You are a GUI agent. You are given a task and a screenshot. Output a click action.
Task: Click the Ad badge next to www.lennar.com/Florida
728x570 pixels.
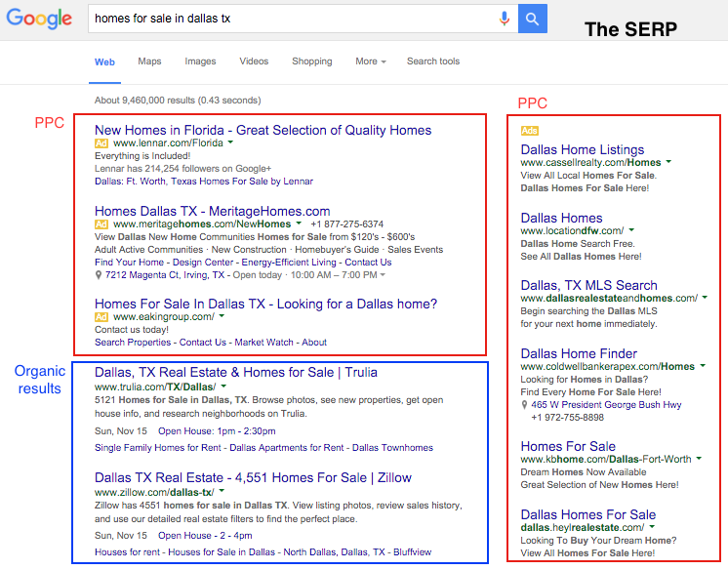point(101,143)
